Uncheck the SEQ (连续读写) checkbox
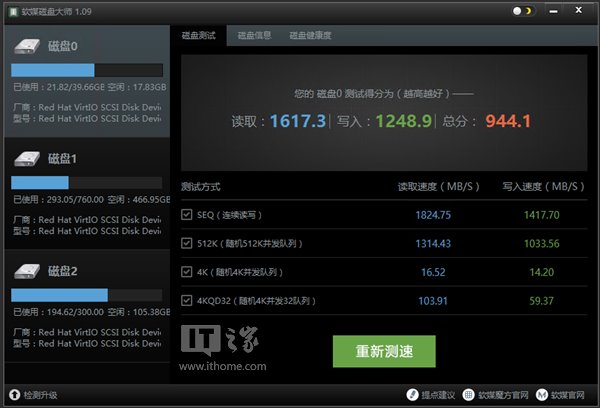Image resolution: width=600 pixels, height=408 pixels. point(186,214)
